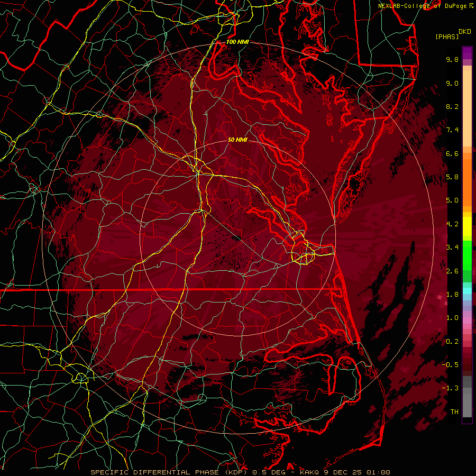Click the -1.3 scale value
Screen dimensions: 476x476
coord(450,388)
